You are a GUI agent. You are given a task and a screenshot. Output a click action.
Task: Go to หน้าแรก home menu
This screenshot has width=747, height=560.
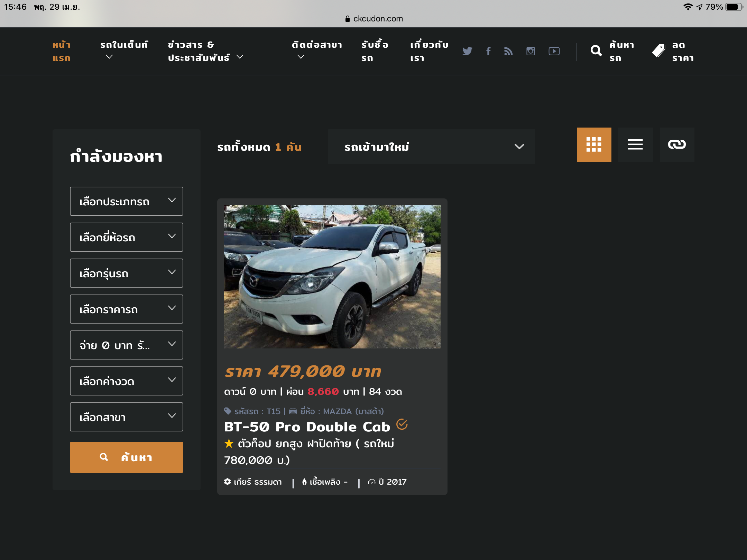(x=62, y=51)
